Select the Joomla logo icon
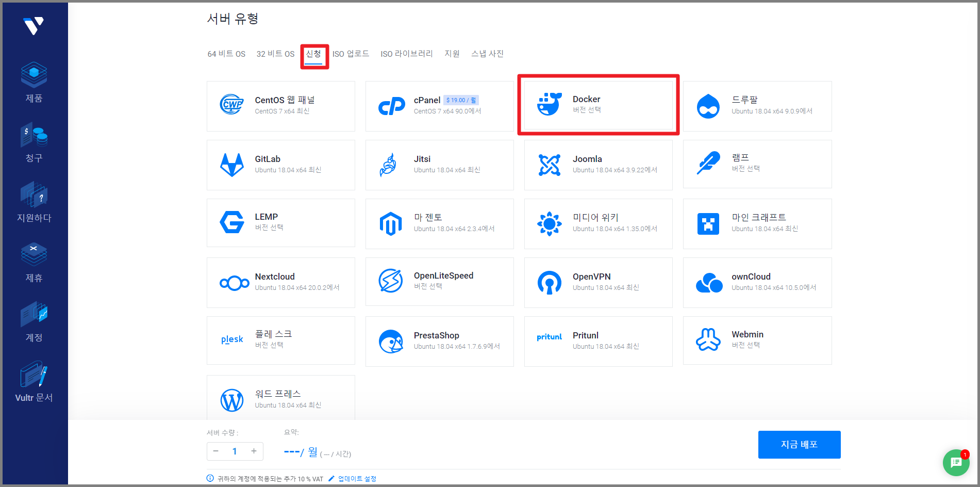The image size is (980, 487). pyautogui.click(x=550, y=165)
